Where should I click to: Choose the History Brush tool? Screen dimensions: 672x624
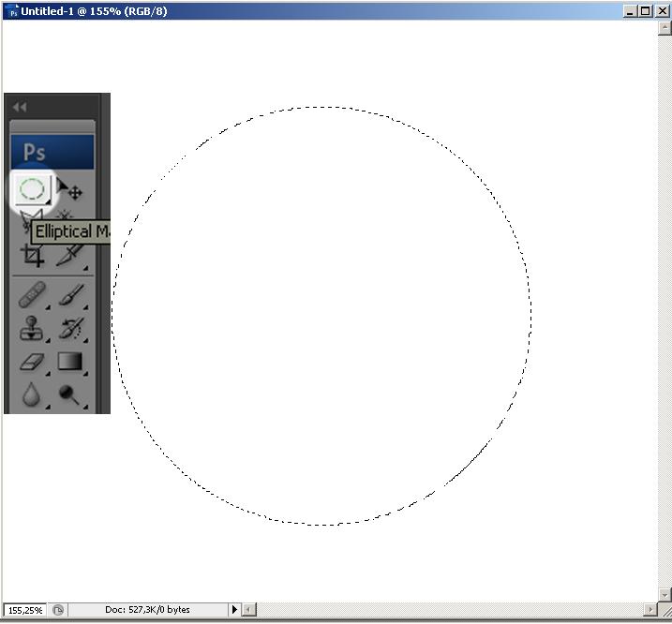[70, 329]
